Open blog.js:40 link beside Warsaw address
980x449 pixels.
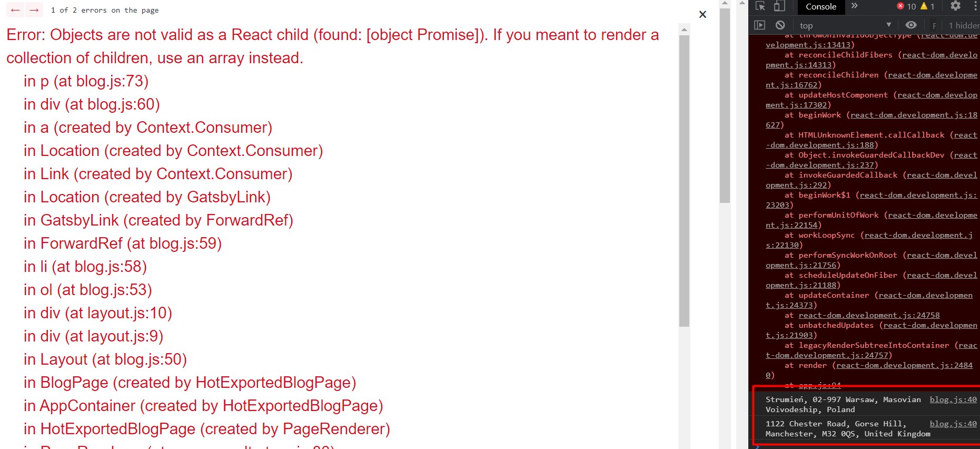tap(953, 399)
